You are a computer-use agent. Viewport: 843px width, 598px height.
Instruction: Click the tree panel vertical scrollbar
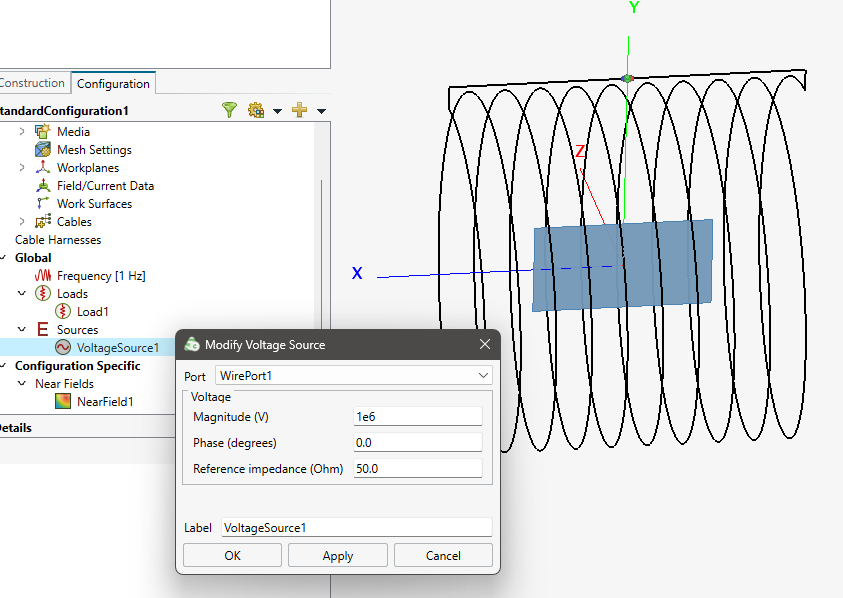[x=322, y=253]
